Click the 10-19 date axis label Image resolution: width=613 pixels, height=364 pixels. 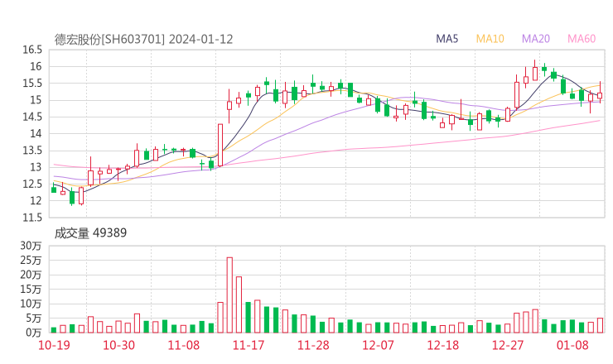click(x=54, y=345)
